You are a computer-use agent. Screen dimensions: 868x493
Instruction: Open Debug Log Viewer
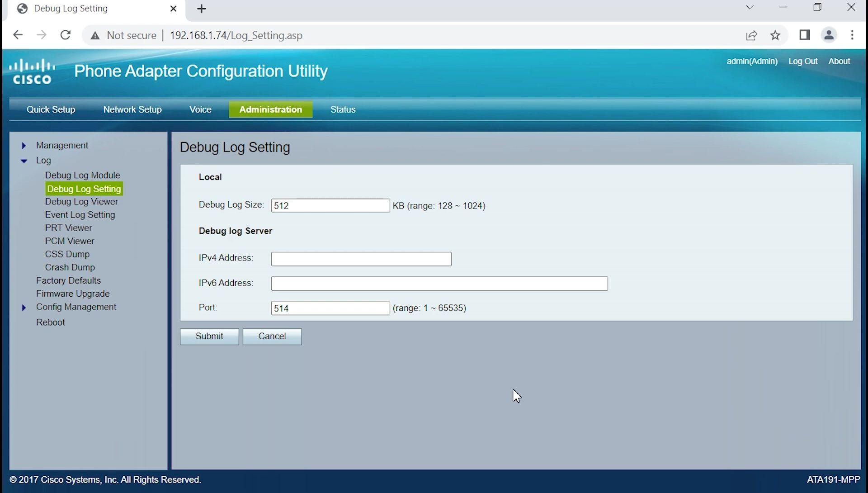tap(81, 201)
